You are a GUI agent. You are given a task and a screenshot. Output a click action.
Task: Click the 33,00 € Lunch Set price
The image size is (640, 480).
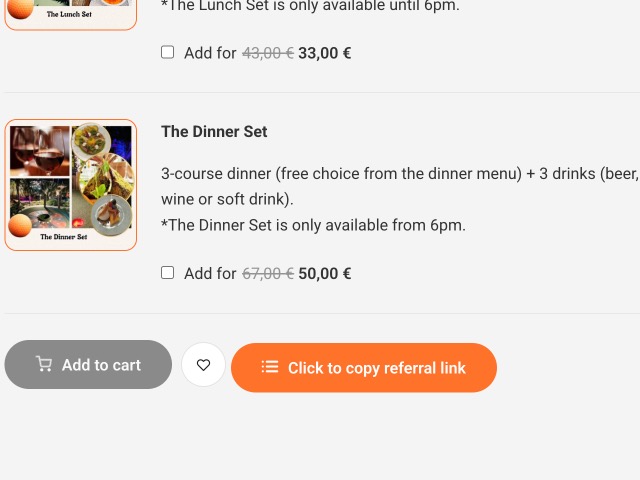[324, 53]
